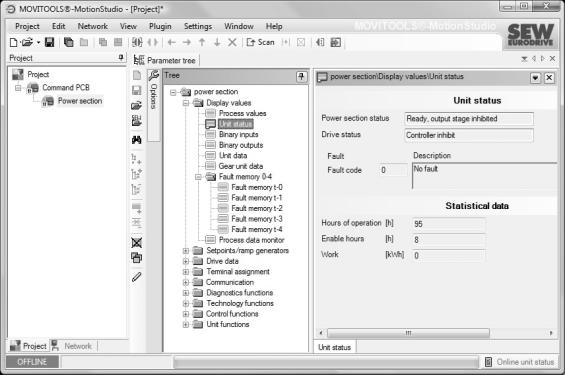Select Process data monitor in the tree
Viewport: 565px width, 375px height.
pos(252,240)
